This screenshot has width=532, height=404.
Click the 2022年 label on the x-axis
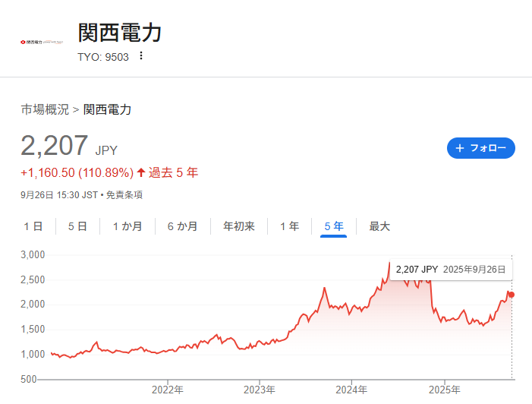167,390
